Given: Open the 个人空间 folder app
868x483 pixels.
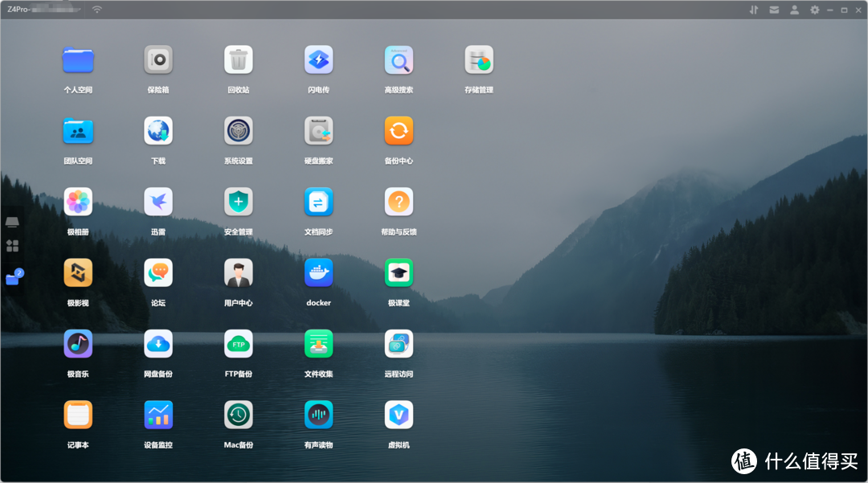Looking at the screenshot, I should point(78,60).
